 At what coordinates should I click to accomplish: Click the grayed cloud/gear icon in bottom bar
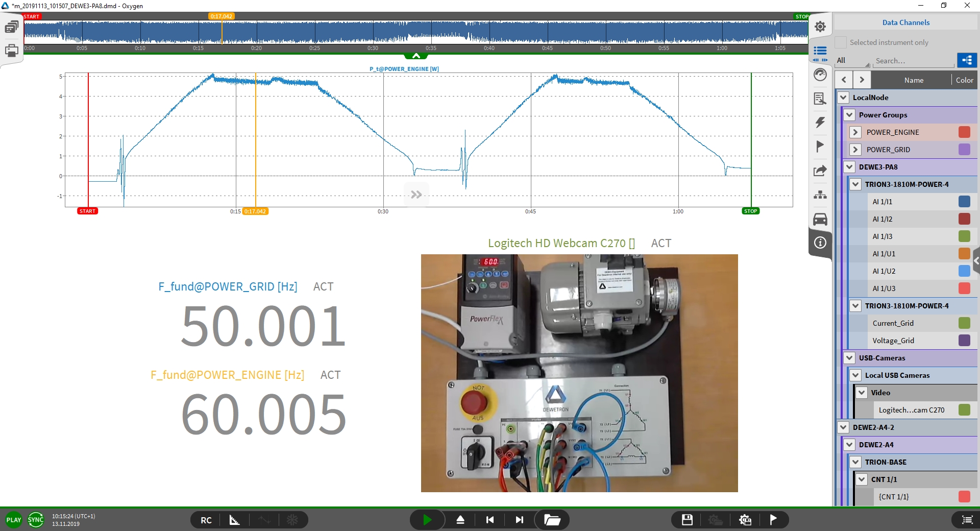point(716,520)
